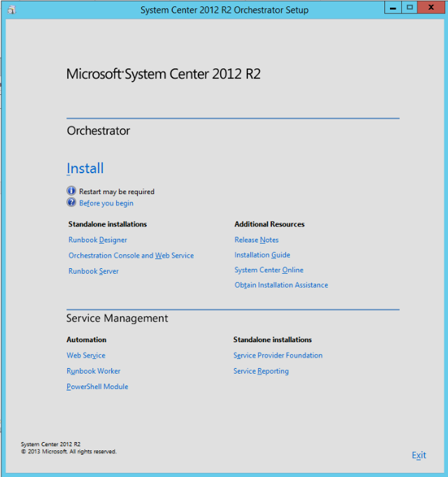Click the blue info icon beside Restart notice
The image size is (448, 477).
pos(71,191)
